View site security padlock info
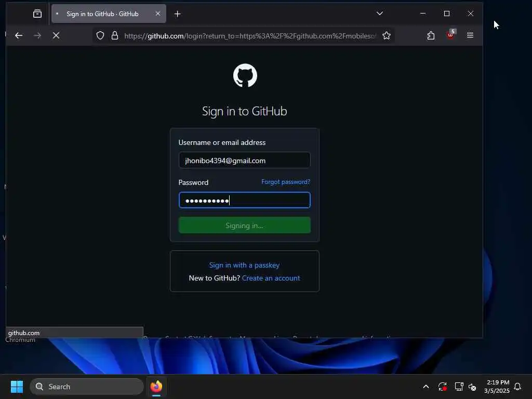The image size is (532, 399). (x=115, y=36)
